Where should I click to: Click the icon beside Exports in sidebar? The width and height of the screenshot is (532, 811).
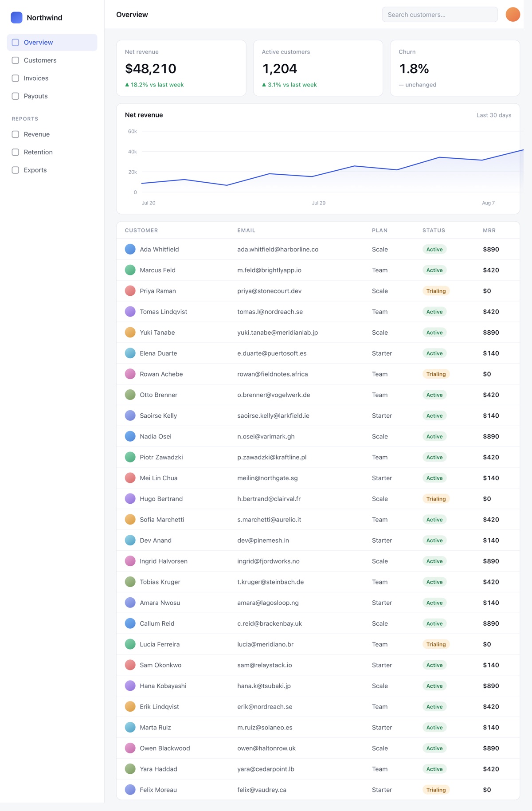[x=16, y=170]
